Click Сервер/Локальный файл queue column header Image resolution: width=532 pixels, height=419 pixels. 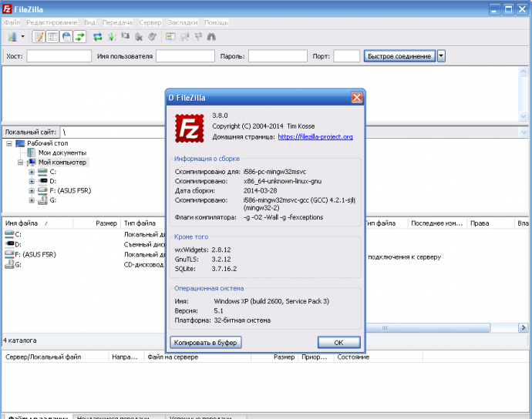(56, 357)
